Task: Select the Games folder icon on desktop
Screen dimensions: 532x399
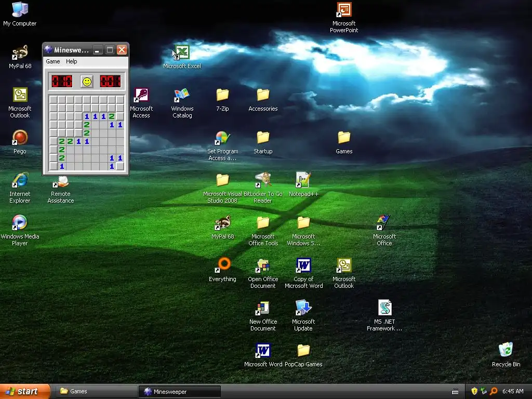Action: pyautogui.click(x=344, y=142)
